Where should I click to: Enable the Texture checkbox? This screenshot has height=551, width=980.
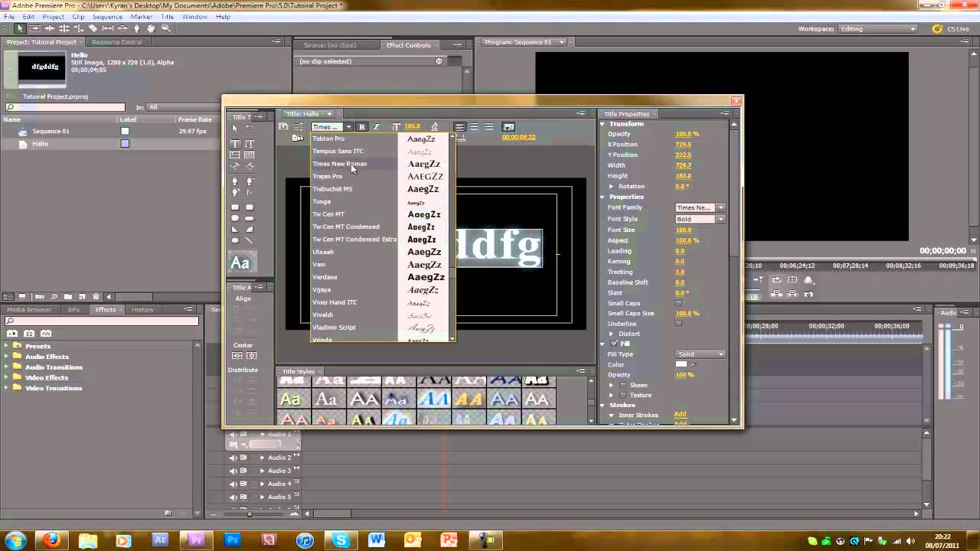click(622, 395)
